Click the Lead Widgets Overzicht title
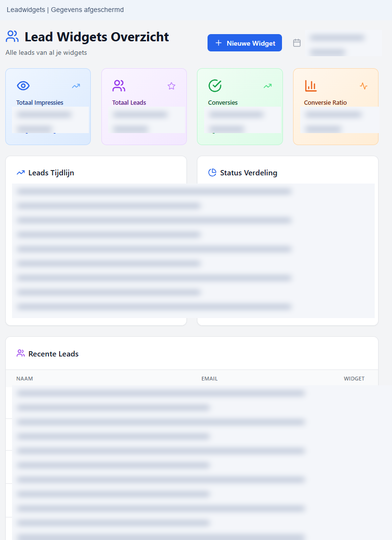Image resolution: width=392 pixels, height=540 pixels. pyautogui.click(x=97, y=37)
